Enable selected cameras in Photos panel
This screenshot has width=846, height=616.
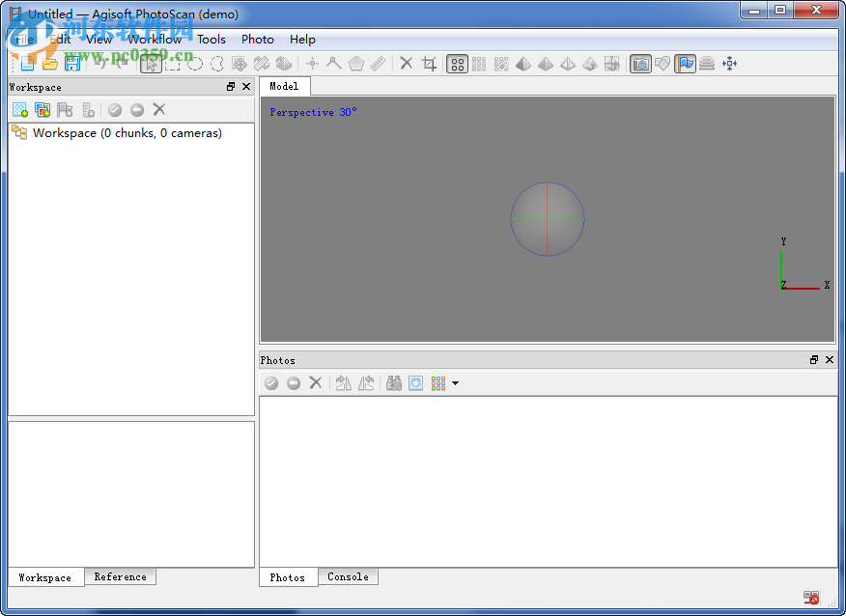[270, 383]
